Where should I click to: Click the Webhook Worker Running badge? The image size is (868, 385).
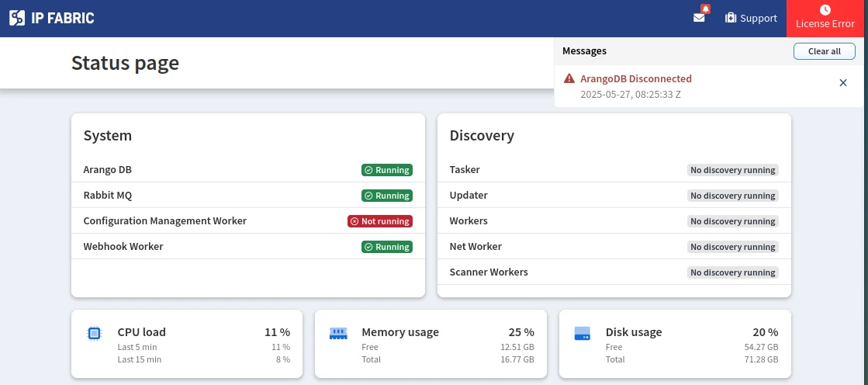[386, 247]
